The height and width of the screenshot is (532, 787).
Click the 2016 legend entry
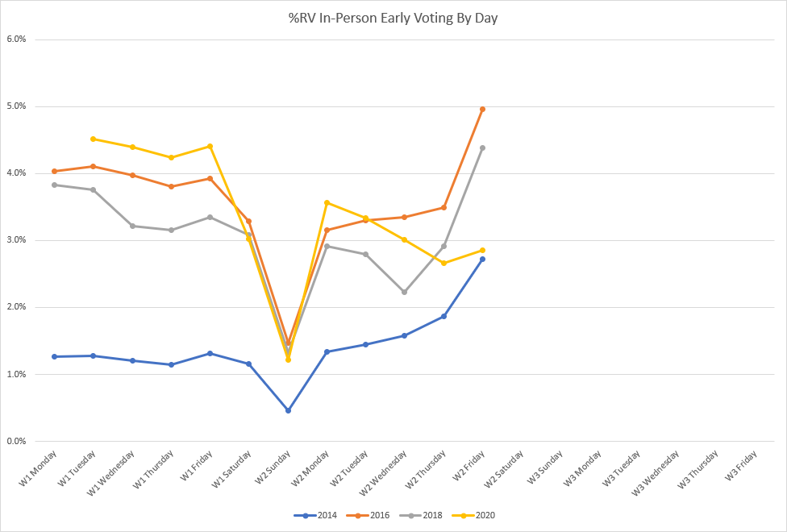[x=368, y=515]
